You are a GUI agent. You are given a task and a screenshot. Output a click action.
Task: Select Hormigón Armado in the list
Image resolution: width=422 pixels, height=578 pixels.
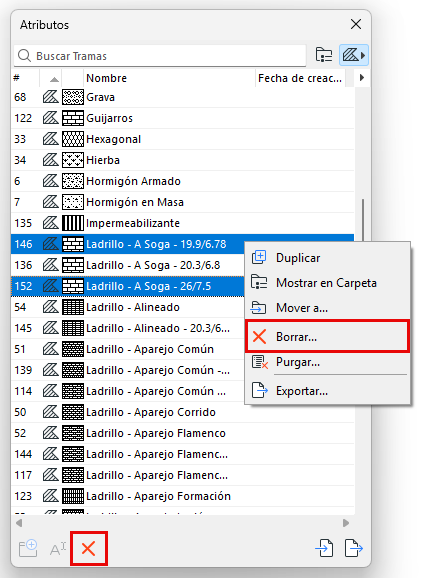pyautogui.click(x=183, y=181)
